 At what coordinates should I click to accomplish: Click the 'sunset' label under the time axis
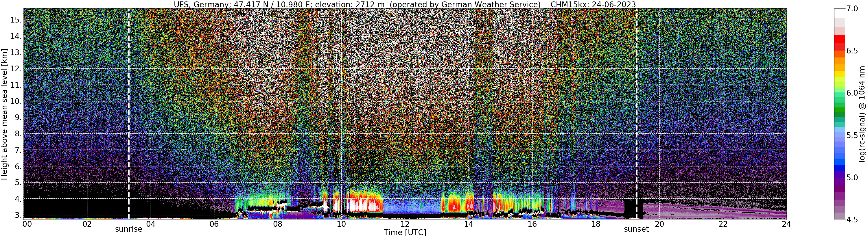point(636,229)
